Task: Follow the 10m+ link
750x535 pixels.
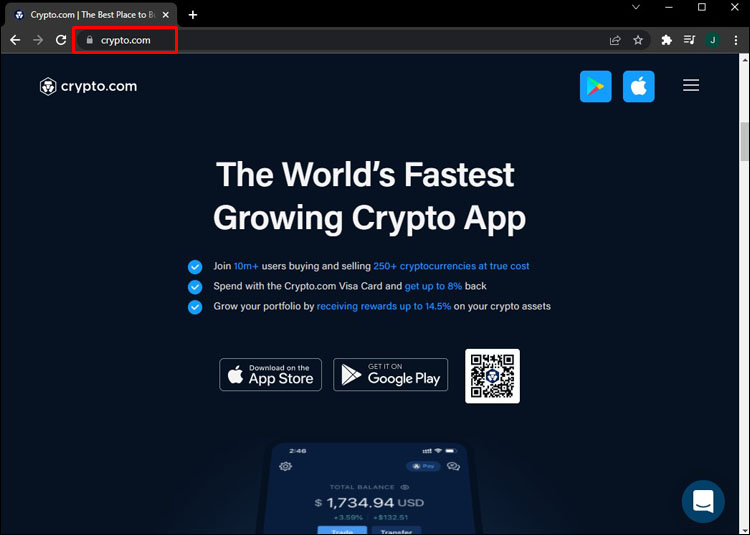Action: coord(246,266)
